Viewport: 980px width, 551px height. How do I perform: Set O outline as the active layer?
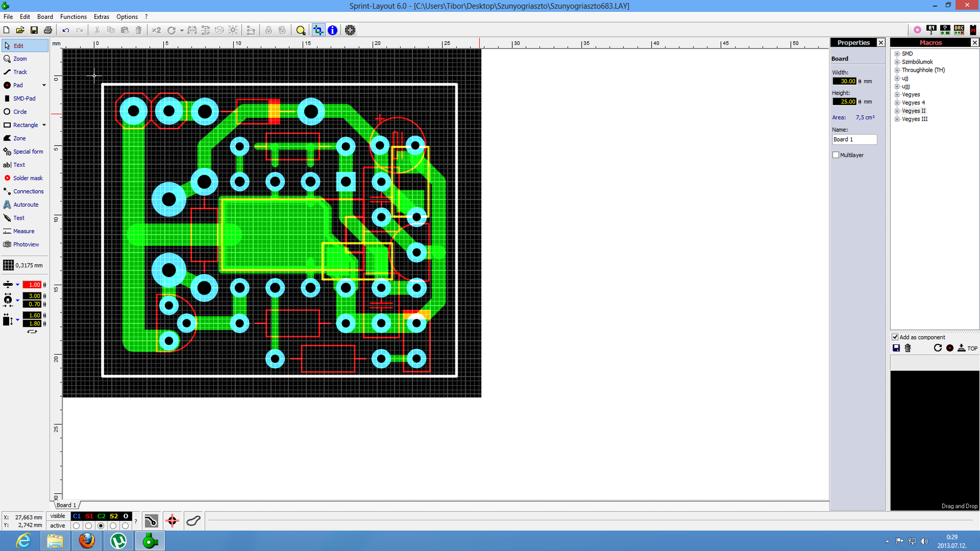[x=125, y=526]
